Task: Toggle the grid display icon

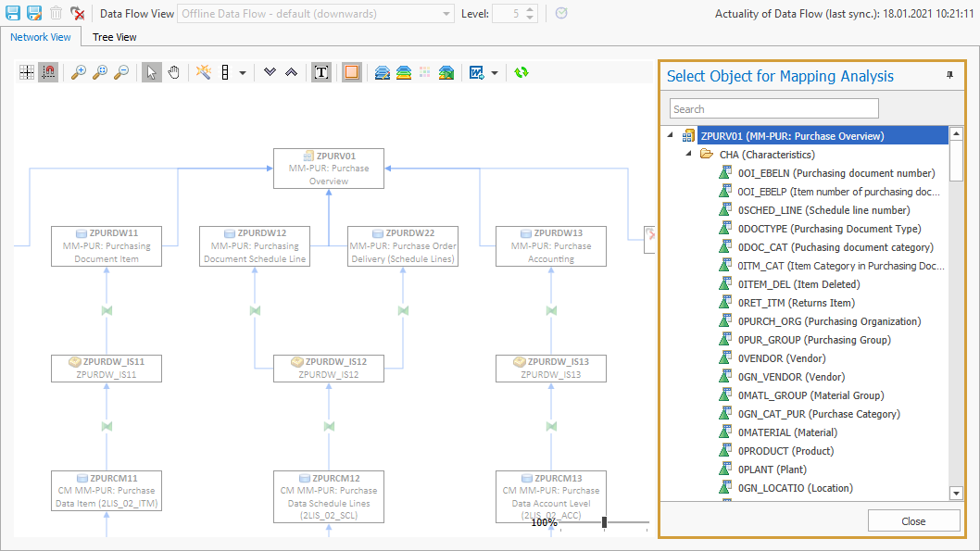Action: [27, 72]
